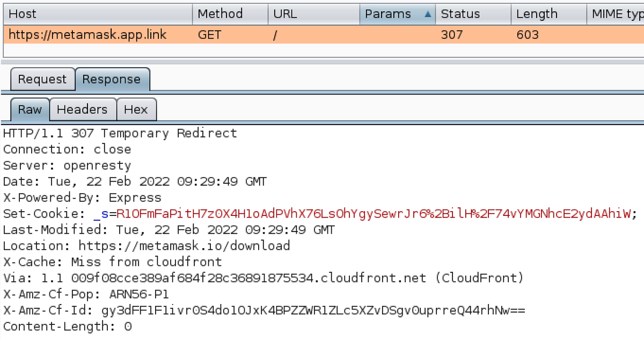
Task: Click the Params column sort arrow
Action: tap(428, 14)
